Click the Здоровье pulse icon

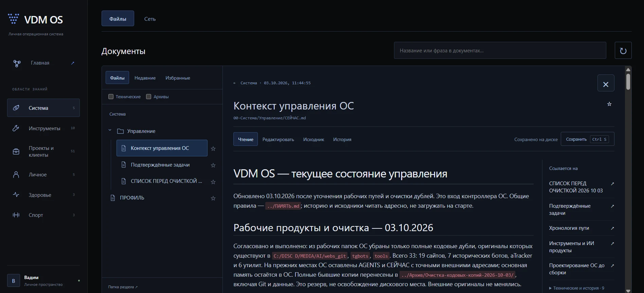tap(16, 195)
